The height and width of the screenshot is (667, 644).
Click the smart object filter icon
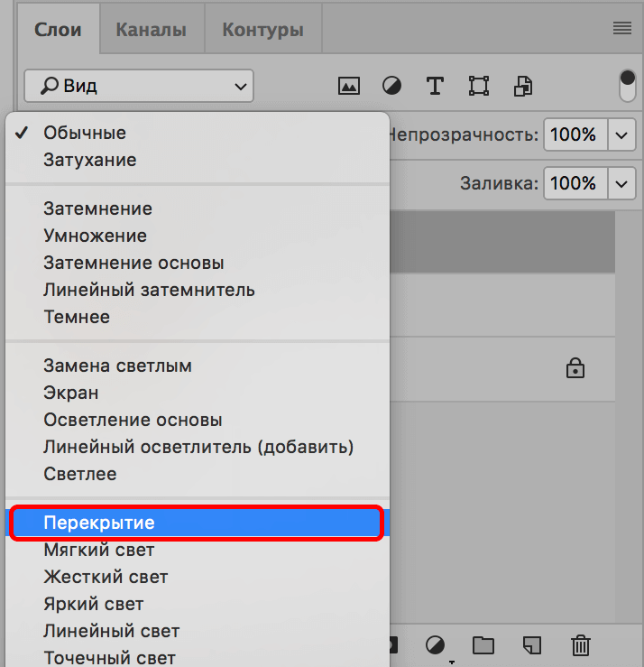click(x=522, y=86)
